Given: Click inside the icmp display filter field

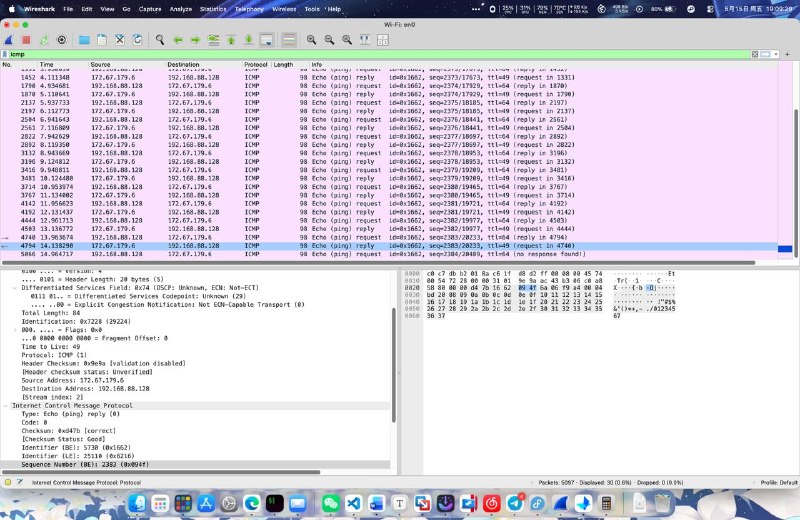Looking at the screenshot, I should pos(378,54).
